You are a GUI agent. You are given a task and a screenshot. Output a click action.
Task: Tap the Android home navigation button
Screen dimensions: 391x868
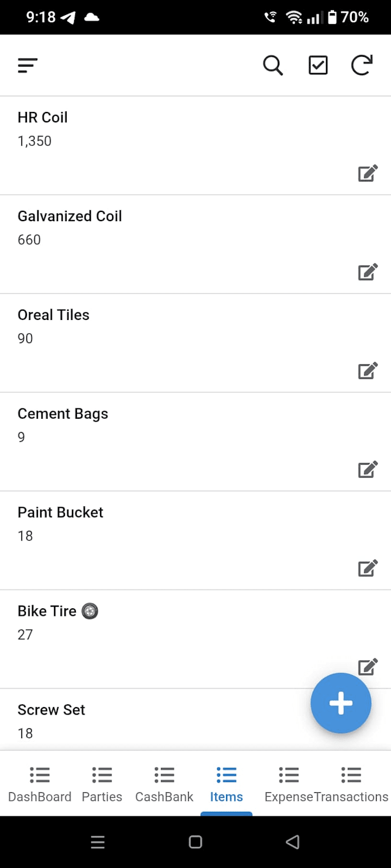pyautogui.click(x=195, y=842)
